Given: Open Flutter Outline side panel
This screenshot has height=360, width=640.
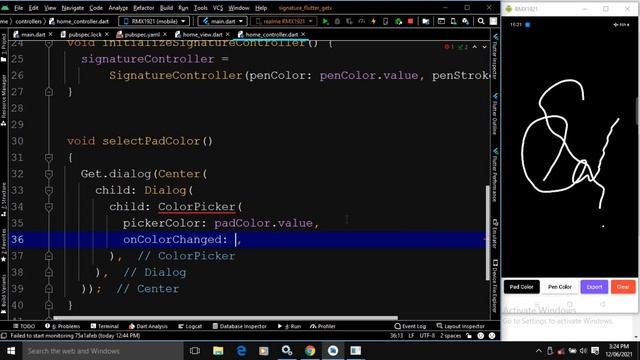Looking at the screenshot, I should (495, 114).
